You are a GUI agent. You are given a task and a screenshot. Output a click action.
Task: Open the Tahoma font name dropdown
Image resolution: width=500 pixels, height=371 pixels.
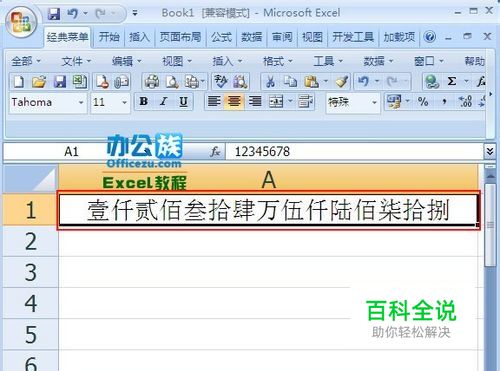click(x=81, y=103)
